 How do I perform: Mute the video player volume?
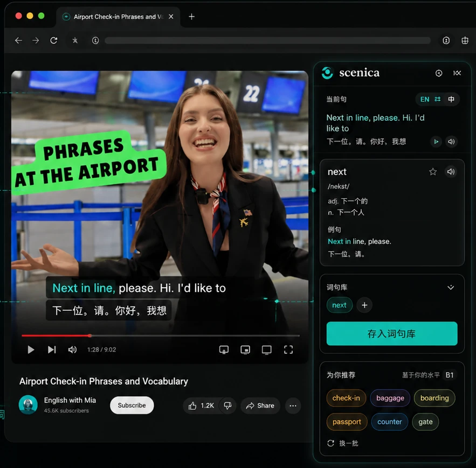point(72,350)
